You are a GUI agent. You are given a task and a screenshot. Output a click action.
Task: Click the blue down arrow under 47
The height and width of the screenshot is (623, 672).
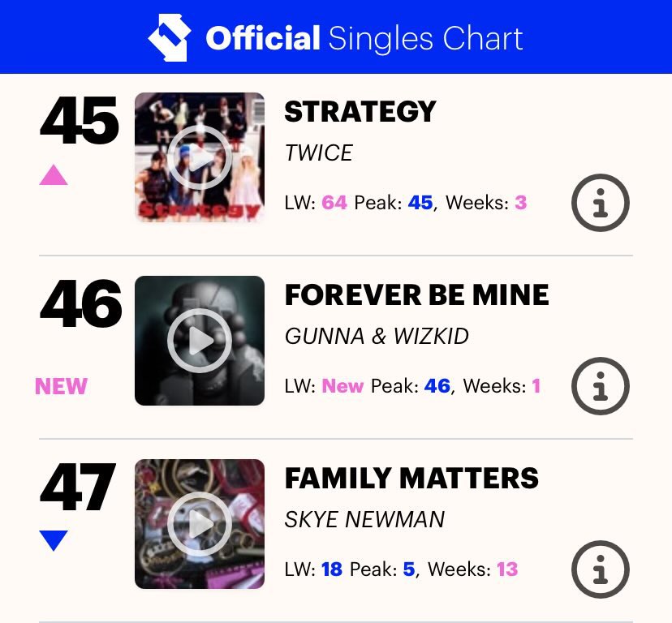pyautogui.click(x=53, y=540)
